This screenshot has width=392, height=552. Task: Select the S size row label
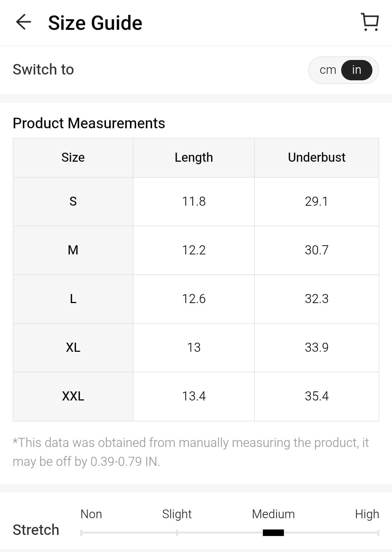73,201
